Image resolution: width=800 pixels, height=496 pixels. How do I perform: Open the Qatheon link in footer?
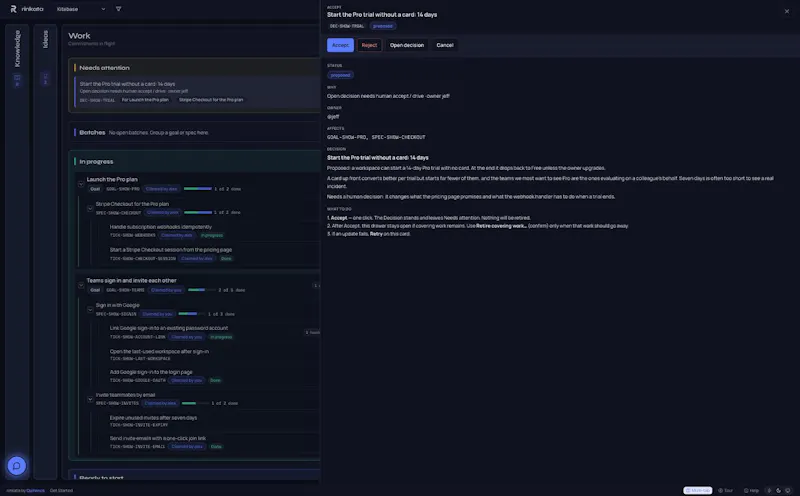[x=35, y=490]
